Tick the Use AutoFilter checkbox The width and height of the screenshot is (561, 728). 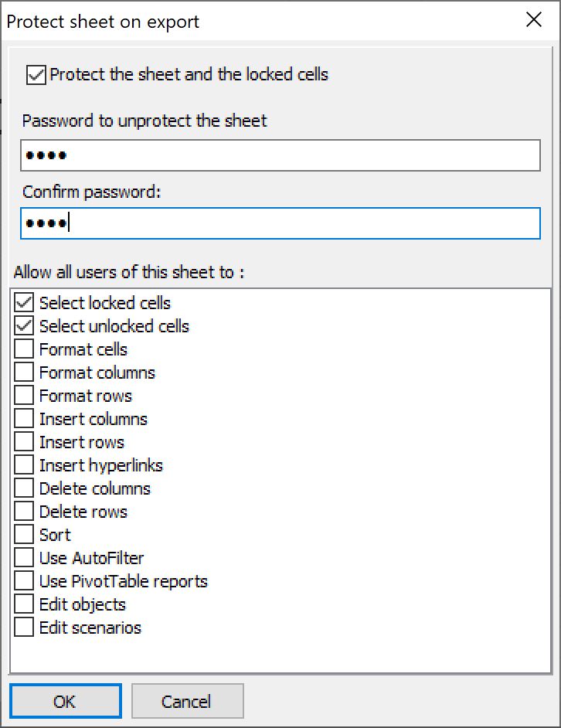tap(25, 558)
